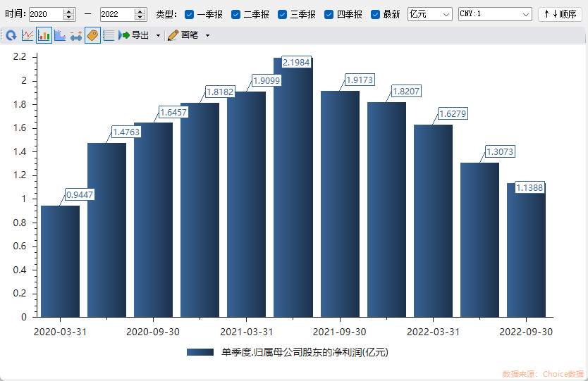Click the start year 2020 field

[46, 14]
